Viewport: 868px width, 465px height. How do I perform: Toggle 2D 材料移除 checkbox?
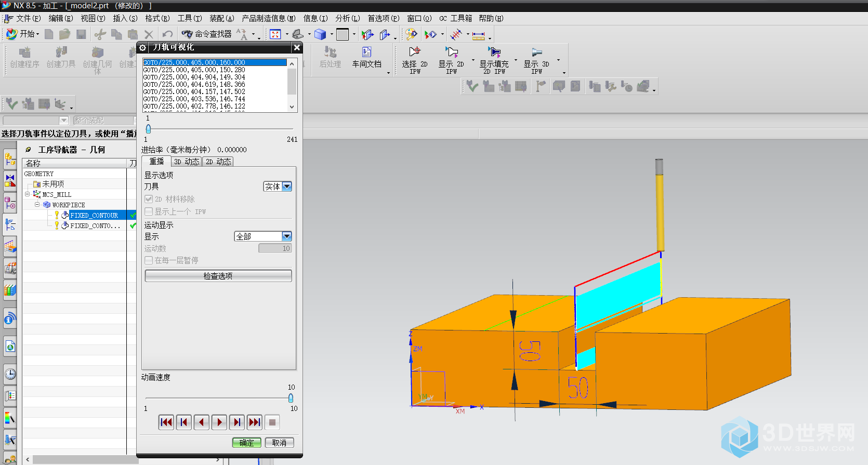149,199
